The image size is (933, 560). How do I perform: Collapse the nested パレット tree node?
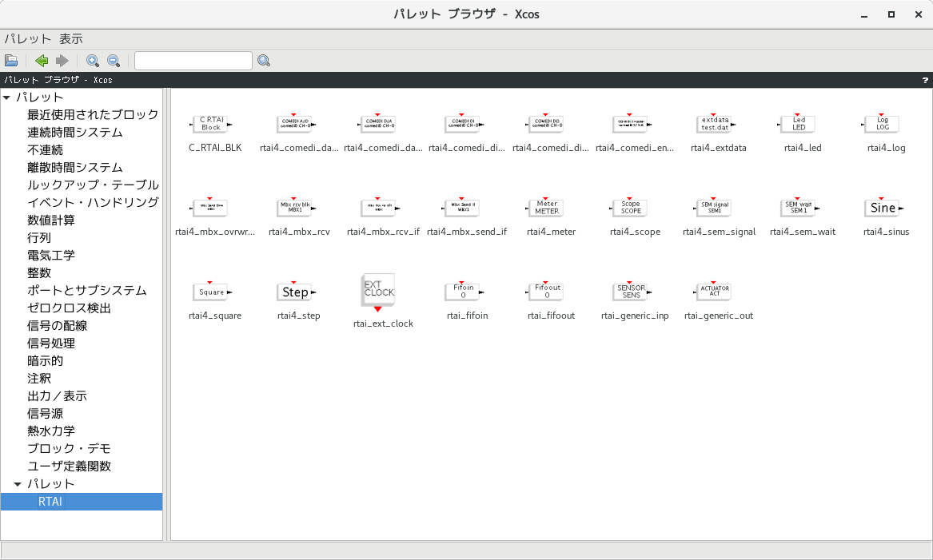[18, 483]
